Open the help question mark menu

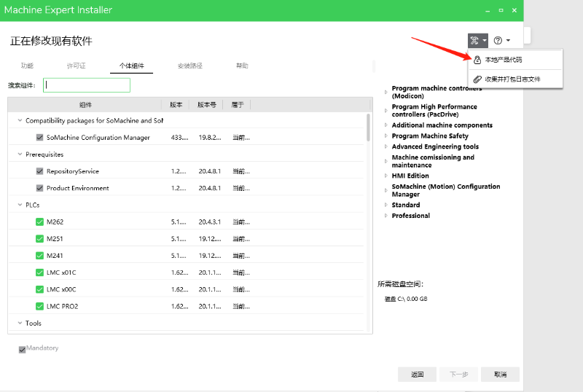pyautogui.click(x=501, y=41)
